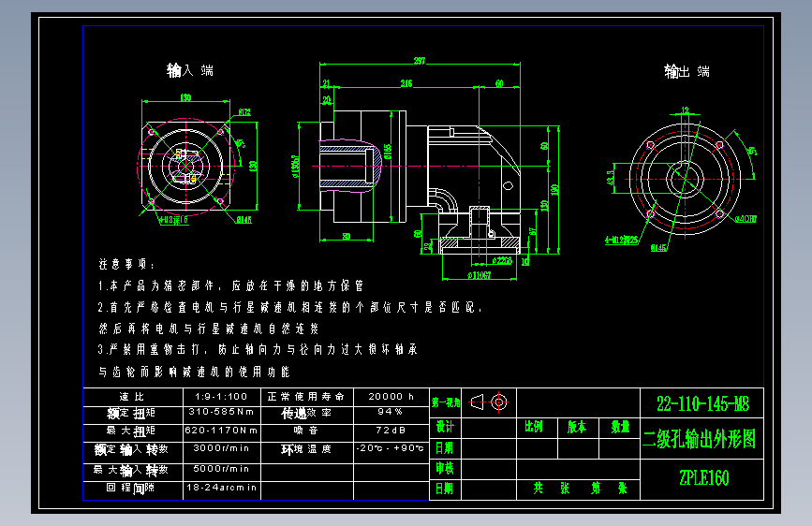Click the '-20℃ - +90℃' temperature value
The width and height of the screenshot is (812, 526).
(390, 447)
